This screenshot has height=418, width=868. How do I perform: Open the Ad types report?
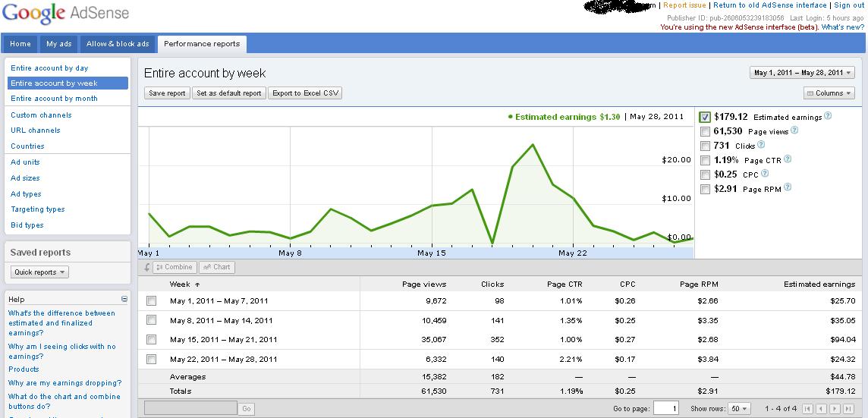[26, 193]
